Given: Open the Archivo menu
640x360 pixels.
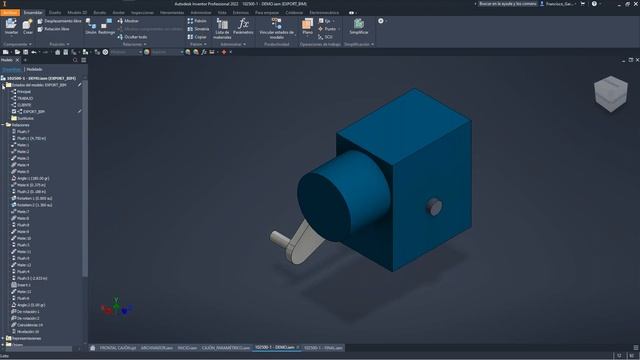Looking at the screenshot, I should point(10,13).
